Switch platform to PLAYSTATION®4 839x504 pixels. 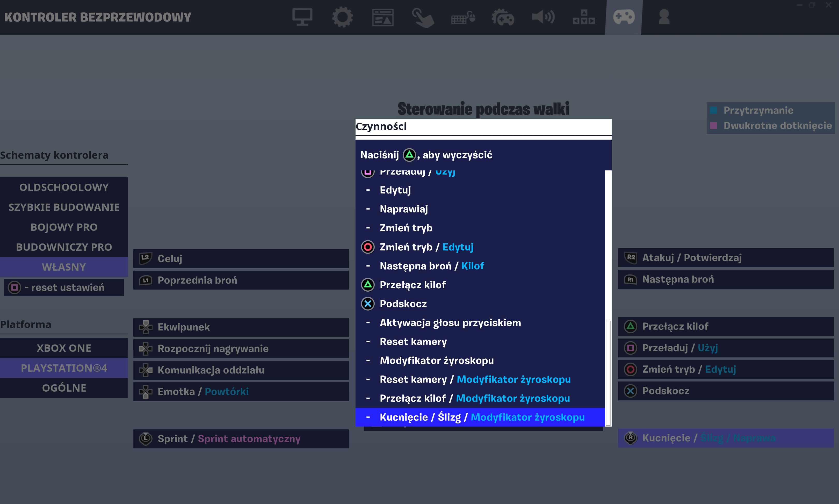tap(64, 368)
